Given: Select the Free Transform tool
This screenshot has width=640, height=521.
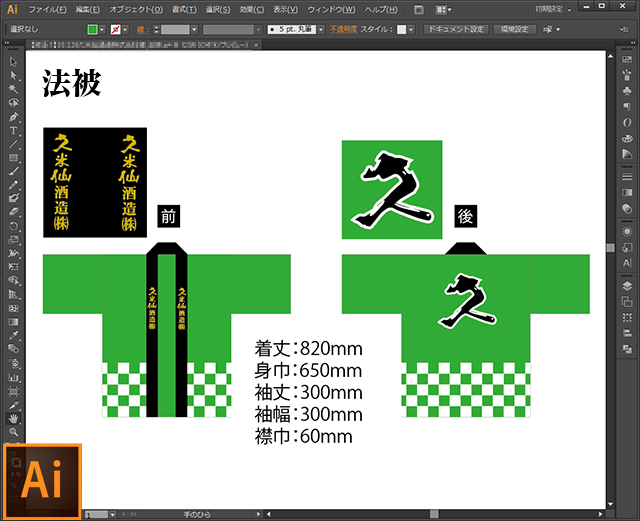Looking at the screenshot, I should pyautogui.click(x=13, y=267).
